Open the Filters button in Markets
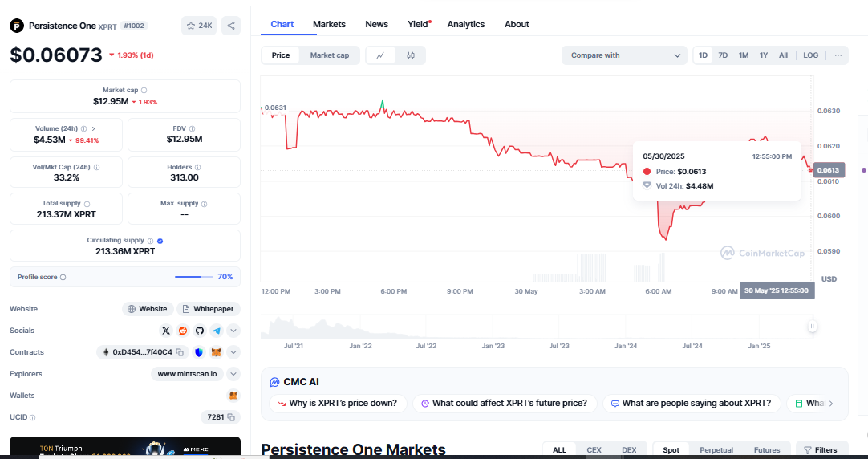Viewport: 868px width, 459px height. (821, 449)
